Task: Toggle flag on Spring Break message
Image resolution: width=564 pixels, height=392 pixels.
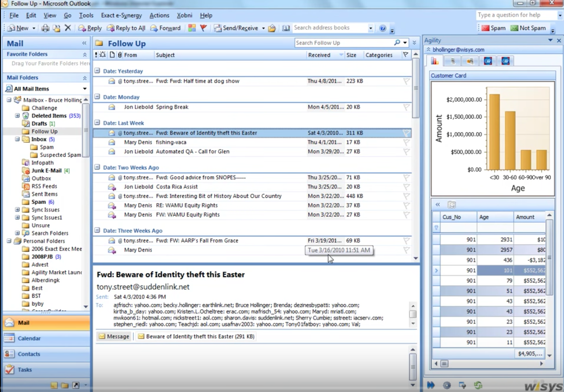Action: (x=406, y=107)
